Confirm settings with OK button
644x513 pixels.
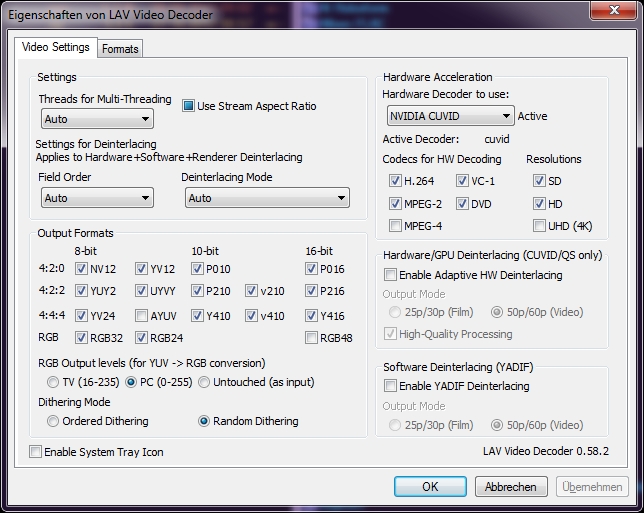point(430,487)
